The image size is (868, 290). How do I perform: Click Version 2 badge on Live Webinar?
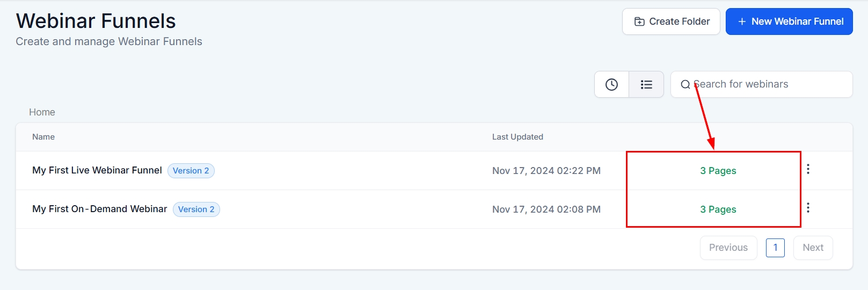[x=191, y=171]
